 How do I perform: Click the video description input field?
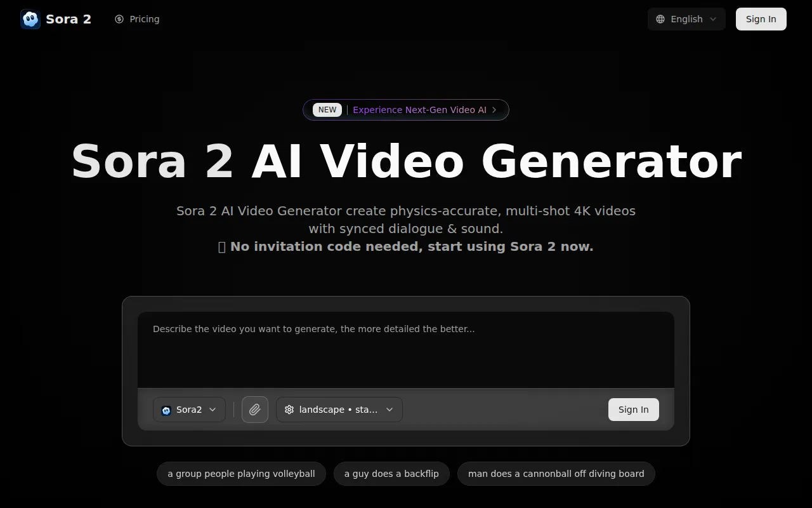click(406, 349)
